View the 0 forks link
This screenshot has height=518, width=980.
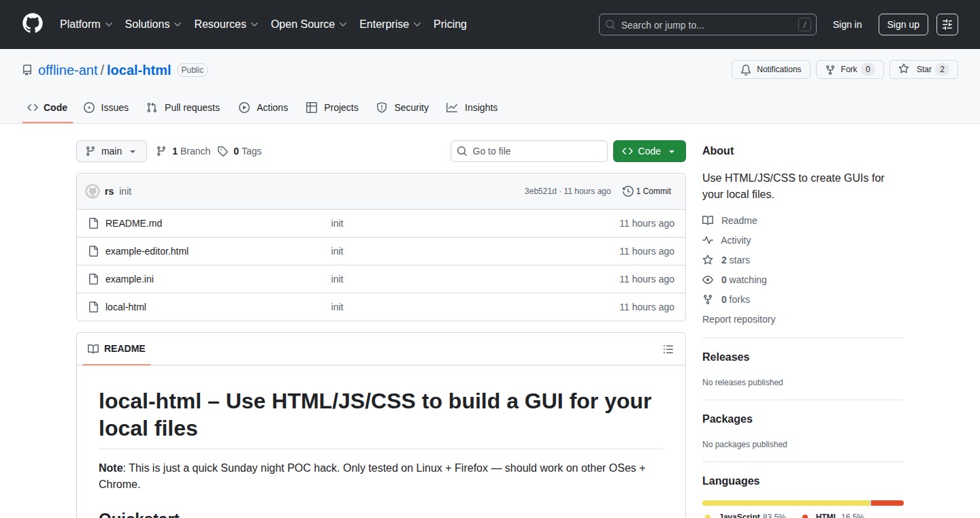pyautogui.click(x=726, y=300)
